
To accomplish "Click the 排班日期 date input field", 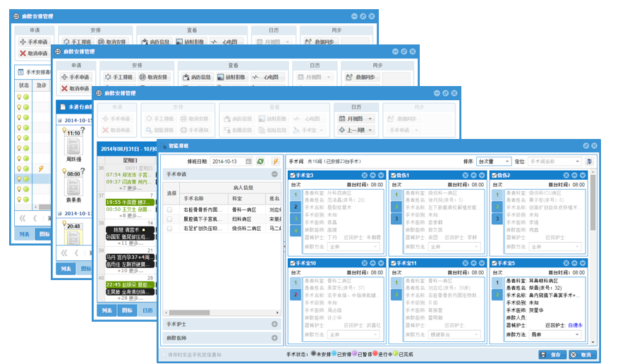I will click(x=228, y=162).
